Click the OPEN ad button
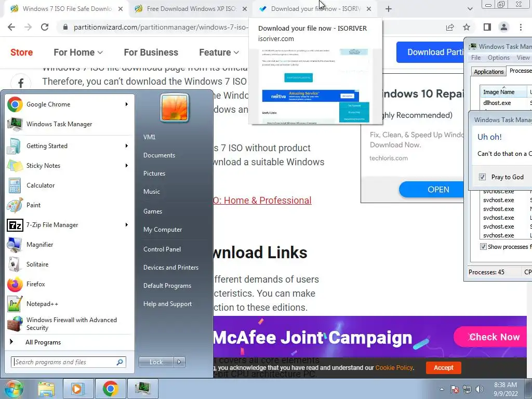 [x=432, y=189]
